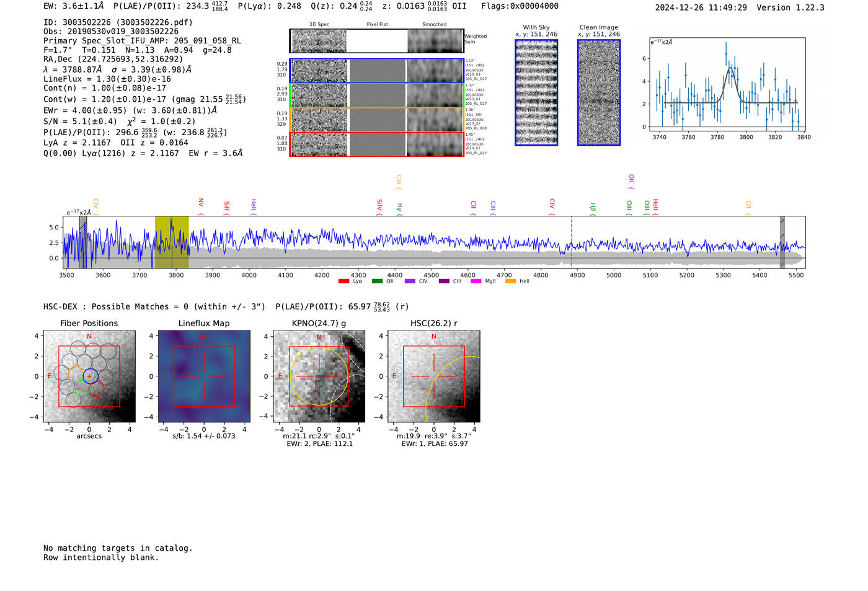Viewport: 868px width, 591px height.
Task: Click the green OII legend swatch
Action: [x=377, y=282]
